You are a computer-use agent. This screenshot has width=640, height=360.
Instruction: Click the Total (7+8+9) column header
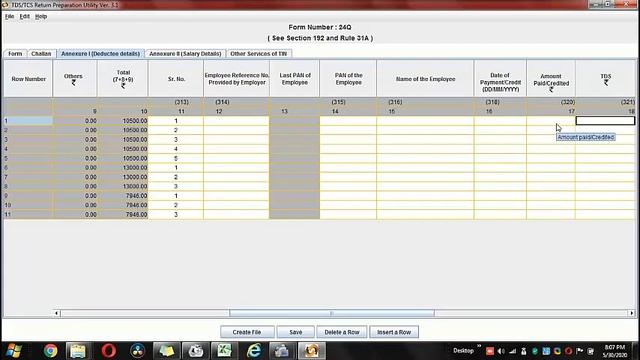point(123,79)
